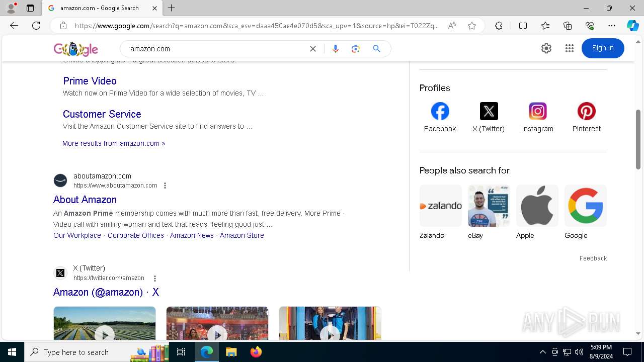
Task: Open a new browser tab
Action: coord(172,8)
